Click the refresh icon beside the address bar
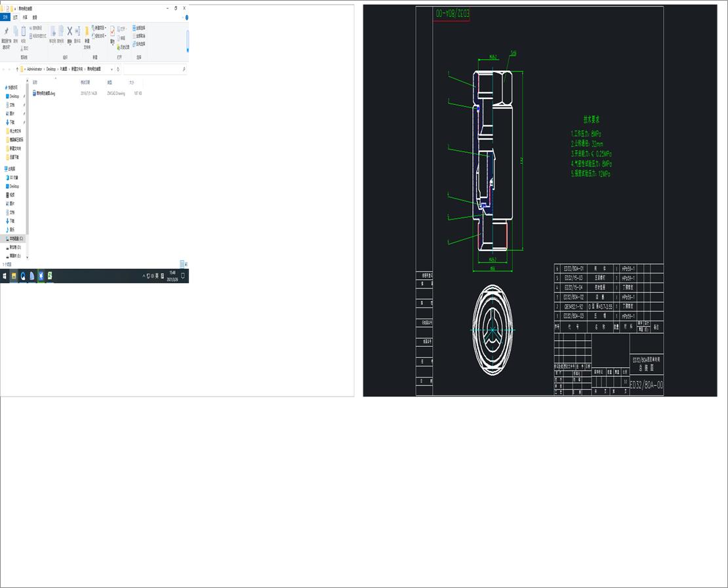 [x=118, y=69]
